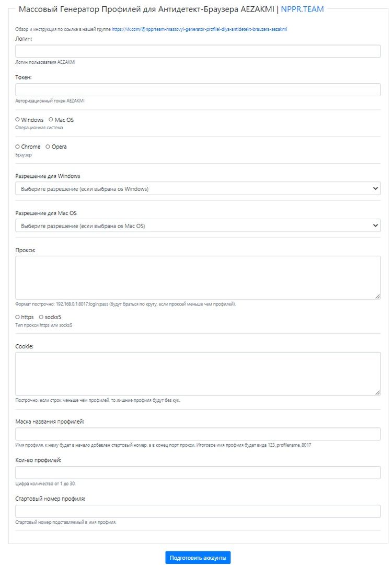Viewport: 392px width, 565px height.
Task: Select https proxy type
Action: coord(17,317)
